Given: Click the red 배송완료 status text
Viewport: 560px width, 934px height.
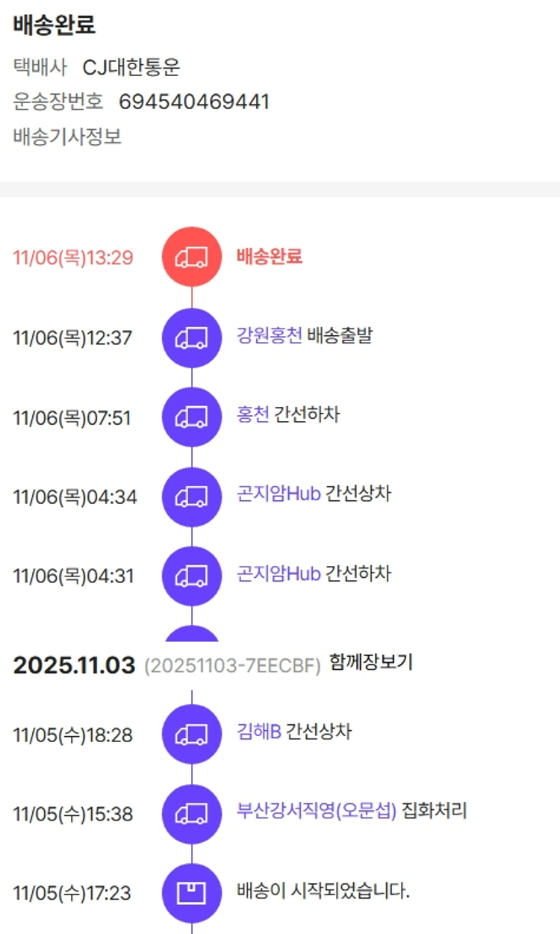Looking at the screenshot, I should tap(270, 257).
